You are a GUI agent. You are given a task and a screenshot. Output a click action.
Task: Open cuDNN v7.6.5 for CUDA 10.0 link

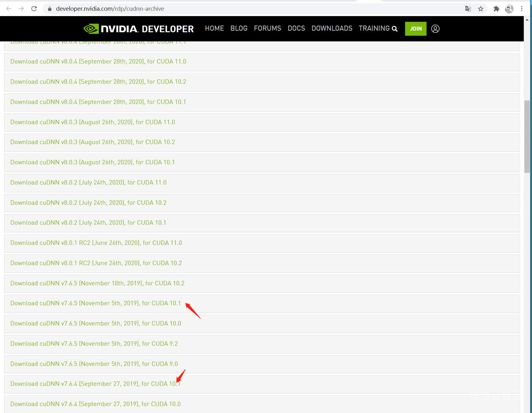[x=96, y=324]
